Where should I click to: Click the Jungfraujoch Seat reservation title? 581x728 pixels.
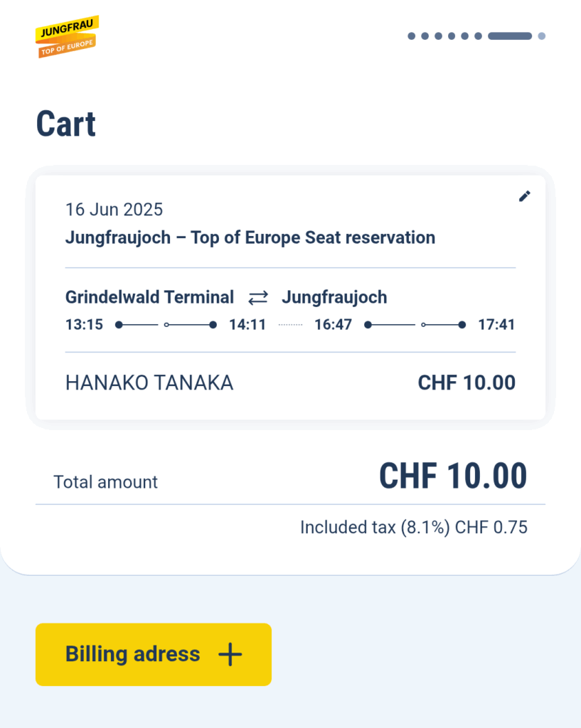pos(250,237)
